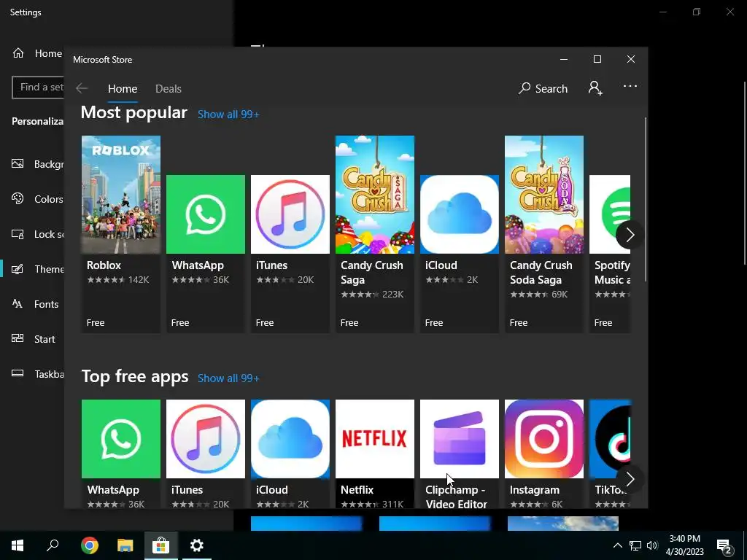
Task: Go to Settings Home
Action: click(x=37, y=53)
